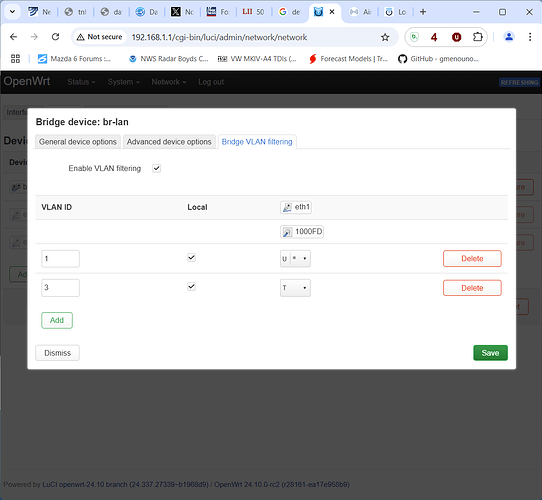This screenshot has height=500, width=542.
Task: Open eth1 tagging dropdown for VLAN 3
Action: click(x=295, y=288)
